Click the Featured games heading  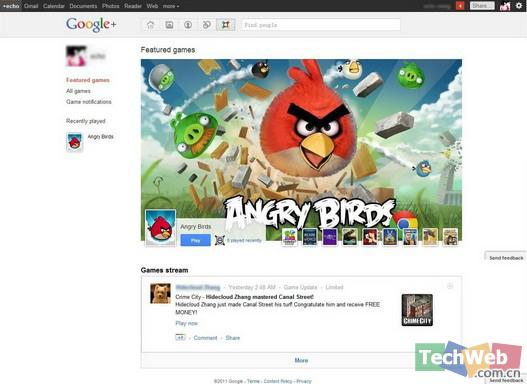click(168, 50)
